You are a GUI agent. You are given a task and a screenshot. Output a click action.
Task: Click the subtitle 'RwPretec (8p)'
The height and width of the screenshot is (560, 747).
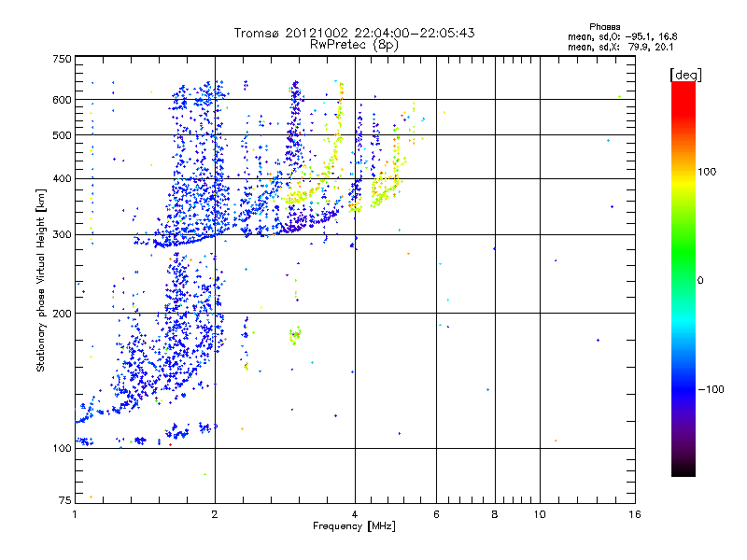point(354,45)
